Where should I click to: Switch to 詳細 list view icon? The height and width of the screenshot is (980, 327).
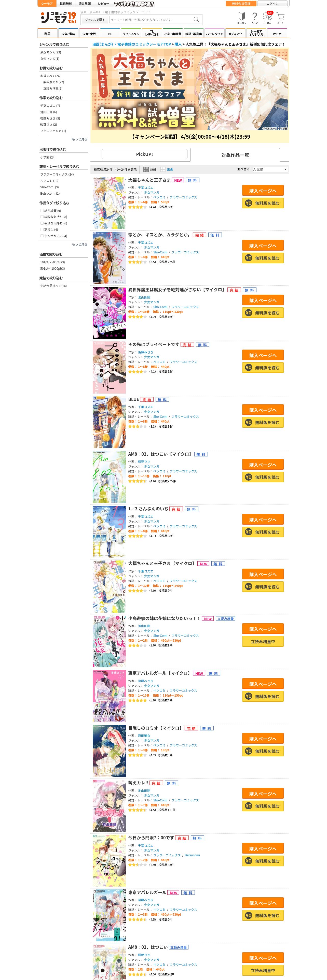click(x=149, y=169)
